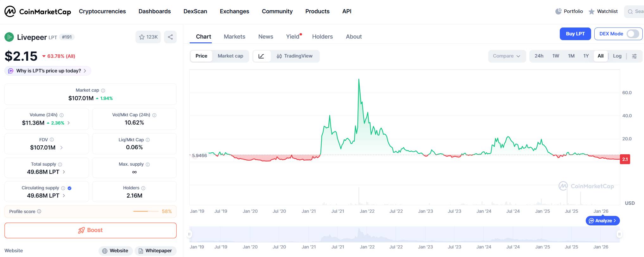Add Livepeer to watchlist via star 123K
644x257 pixels.
[x=148, y=37]
